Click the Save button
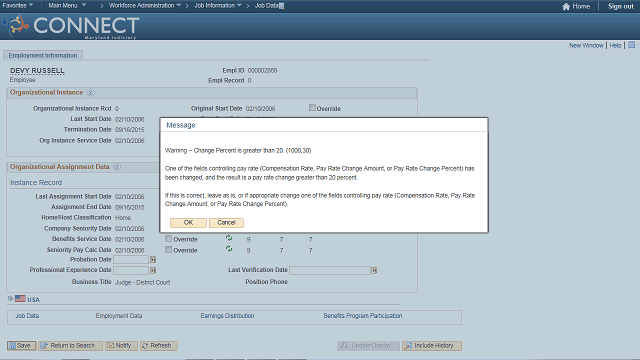This screenshot has width=640, height=360. [x=21, y=346]
